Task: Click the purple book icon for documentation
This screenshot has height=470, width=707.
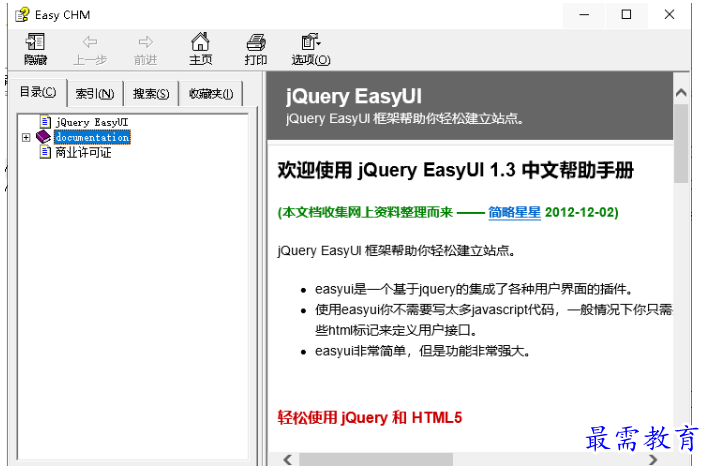Action: pyautogui.click(x=44, y=137)
